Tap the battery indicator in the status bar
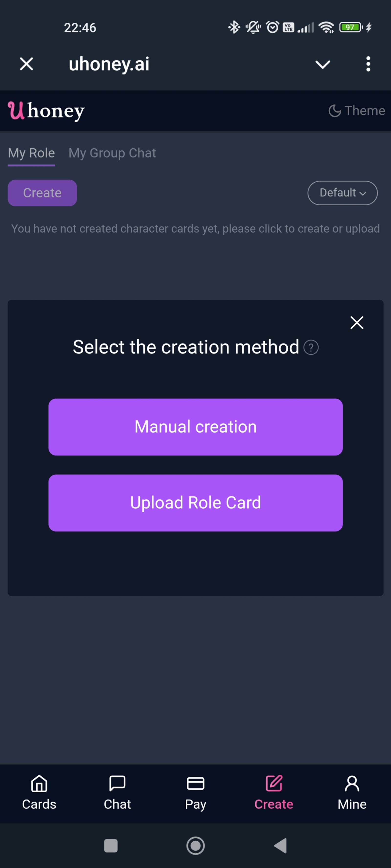391x868 pixels. pos(350,27)
